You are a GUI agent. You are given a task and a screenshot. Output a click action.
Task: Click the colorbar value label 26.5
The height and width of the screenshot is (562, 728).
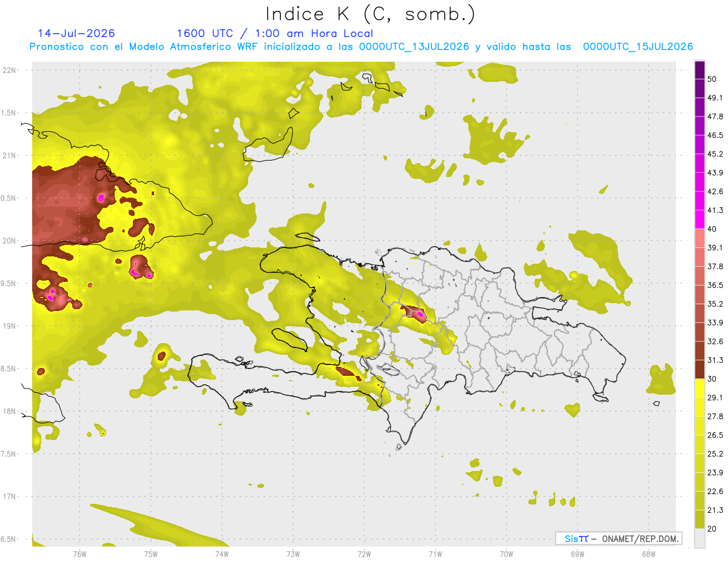(716, 435)
